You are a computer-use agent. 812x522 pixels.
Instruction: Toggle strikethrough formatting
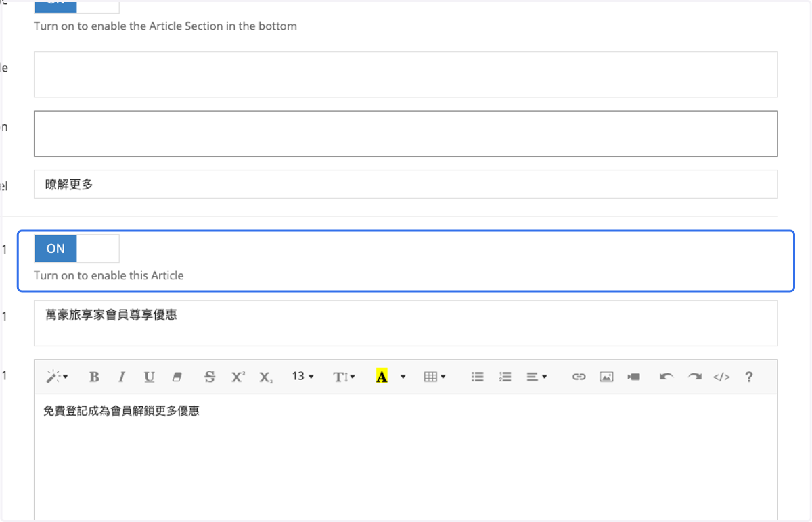click(x=210, y=377)
